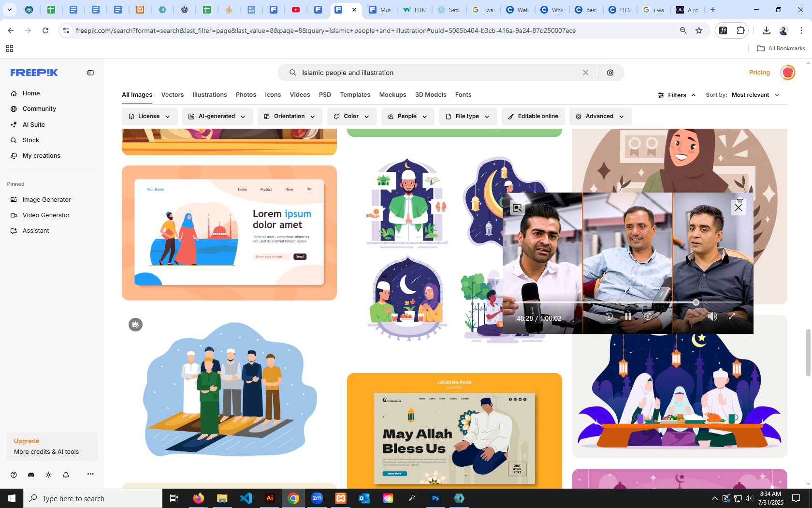The image size is (812, 508).
Task: Open the Chrome extensions puzzle icon
Action: [740, 30]
